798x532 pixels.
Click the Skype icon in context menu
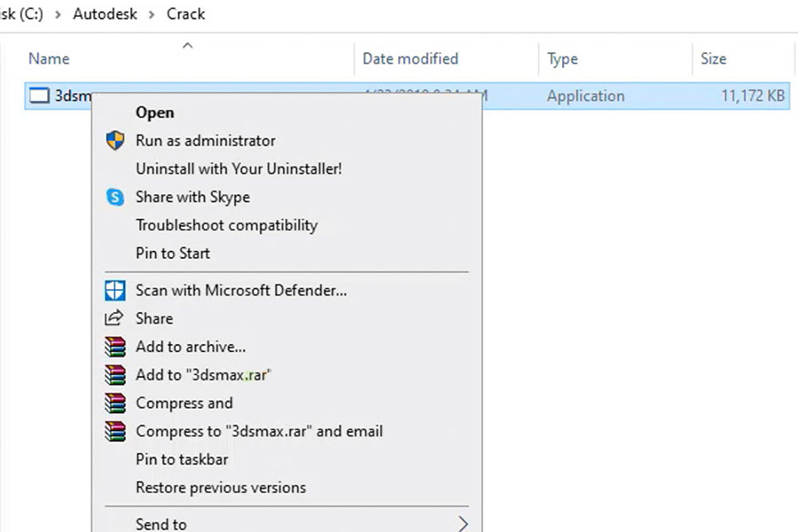(x=115, y=197)
